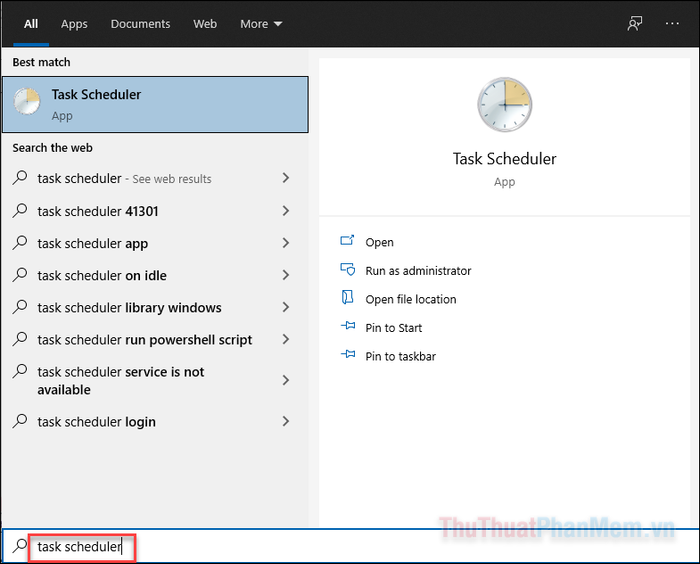
Task: Click Pin to Start
Action: [x=393, y=328]
